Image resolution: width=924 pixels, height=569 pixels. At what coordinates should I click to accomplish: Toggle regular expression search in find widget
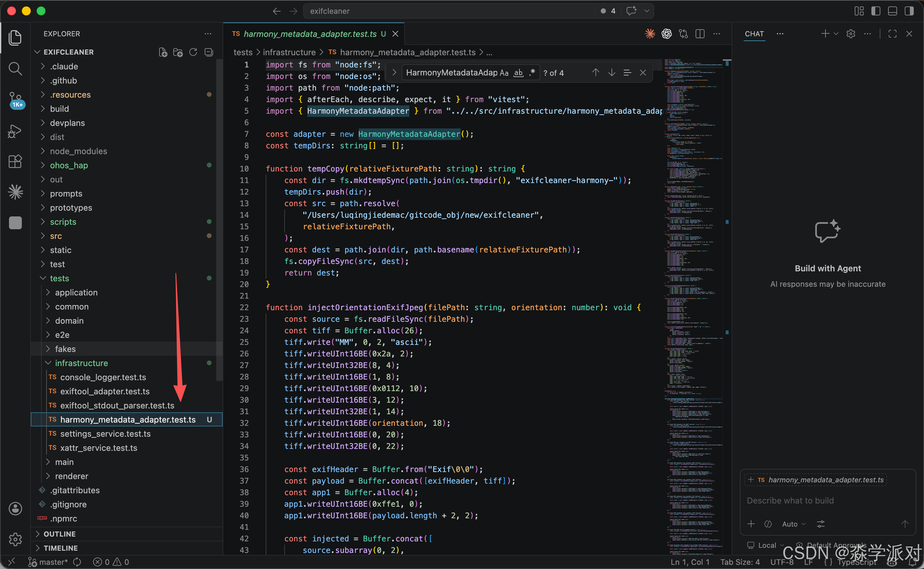(x=532, y=73)
